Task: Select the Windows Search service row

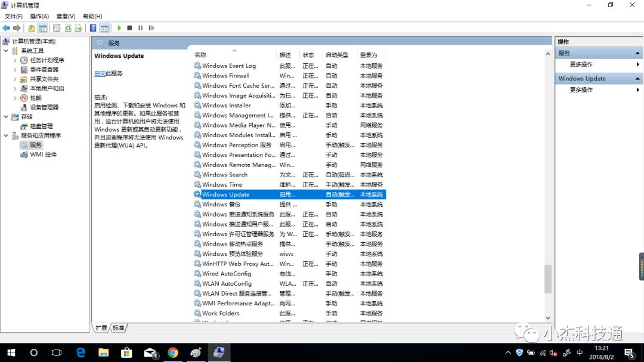Action: coord(289,175)
